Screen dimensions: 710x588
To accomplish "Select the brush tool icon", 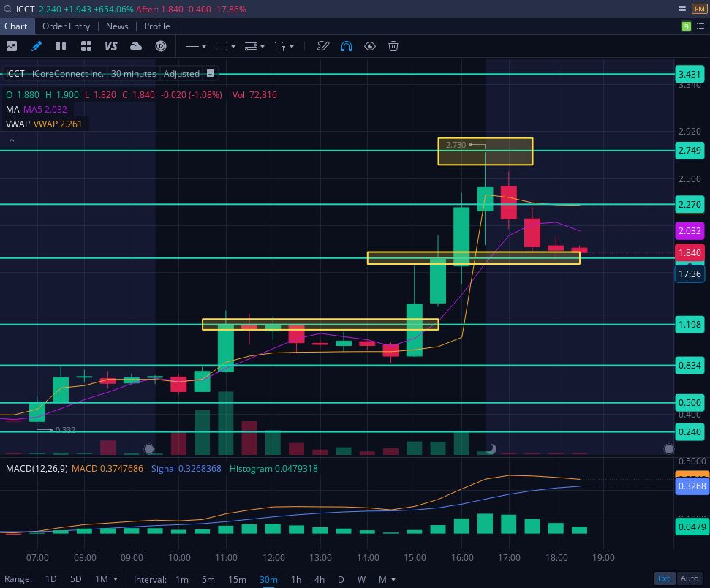I will 323,46.
